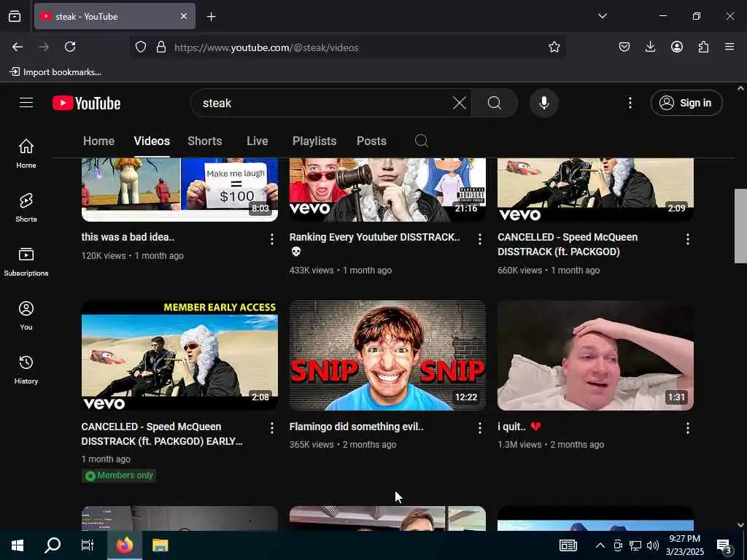Open options for CANCELLED EARLY access video
The width and height of the screenshot is (747, 560).
[x=272, y=428]
